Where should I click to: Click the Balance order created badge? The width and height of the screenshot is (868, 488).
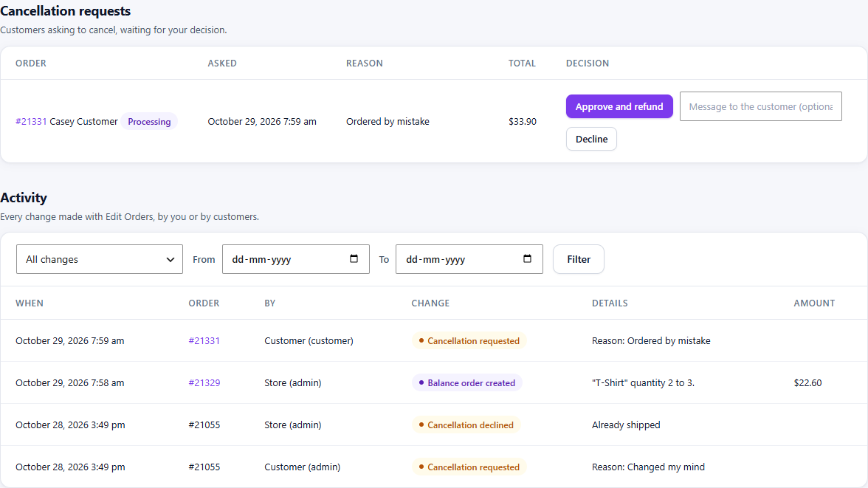[x=466, y=382]
